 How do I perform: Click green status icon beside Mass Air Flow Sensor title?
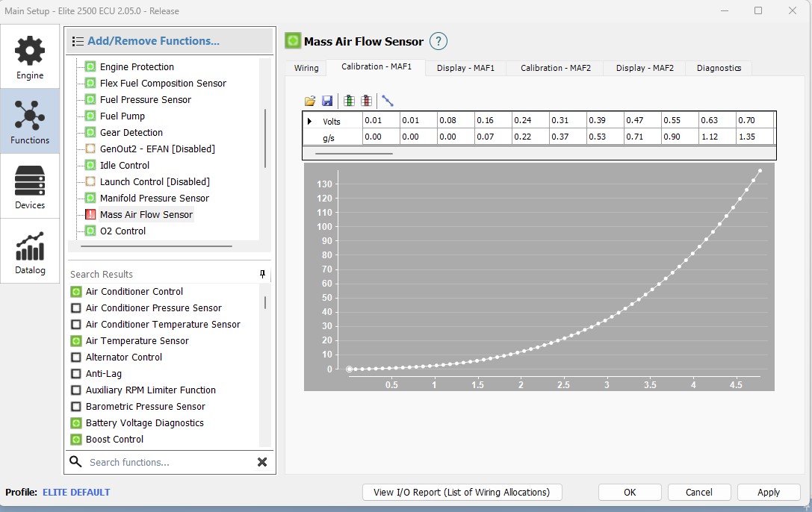pos(293,41)
